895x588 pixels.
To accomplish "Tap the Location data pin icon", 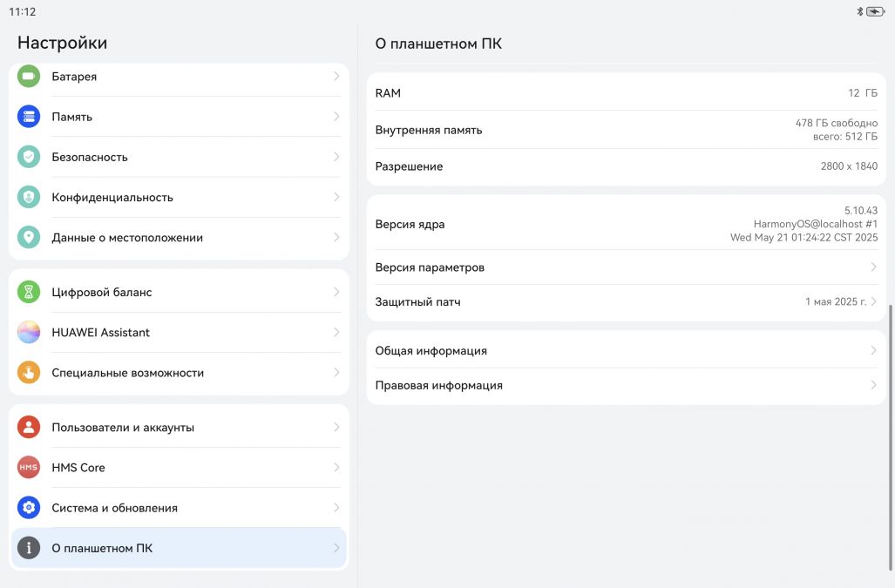I will (x=29, y=238).
